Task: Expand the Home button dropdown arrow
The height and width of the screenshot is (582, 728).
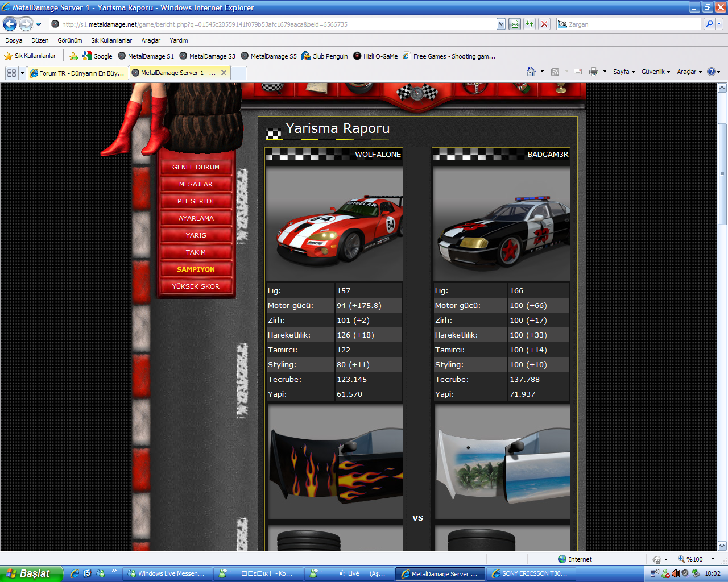Action: click(x=542, y=72)
